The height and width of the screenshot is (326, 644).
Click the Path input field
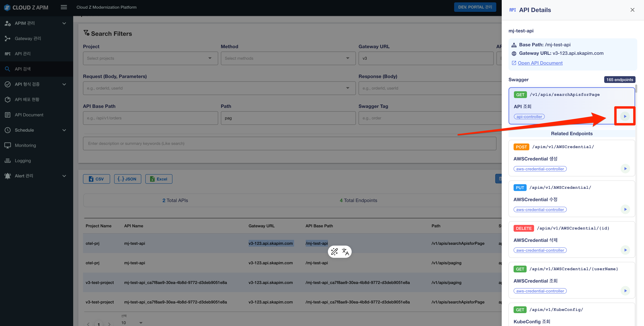288,118
